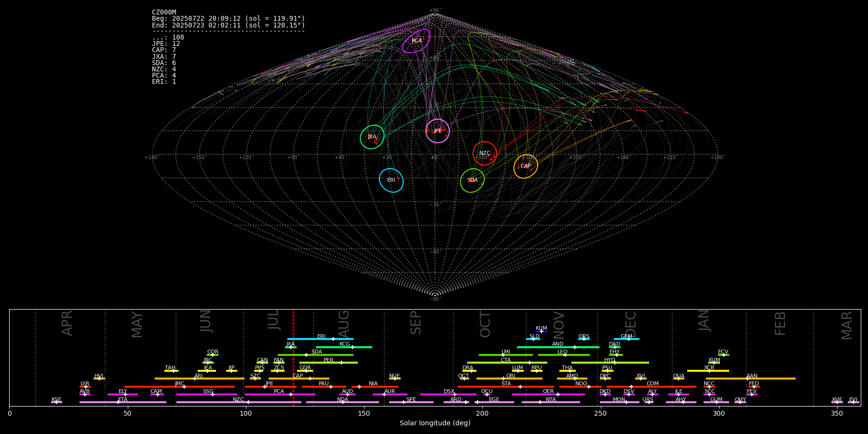Click the ARI shower bar
This screenshot has height=434, width=868.
pos(199,379)
